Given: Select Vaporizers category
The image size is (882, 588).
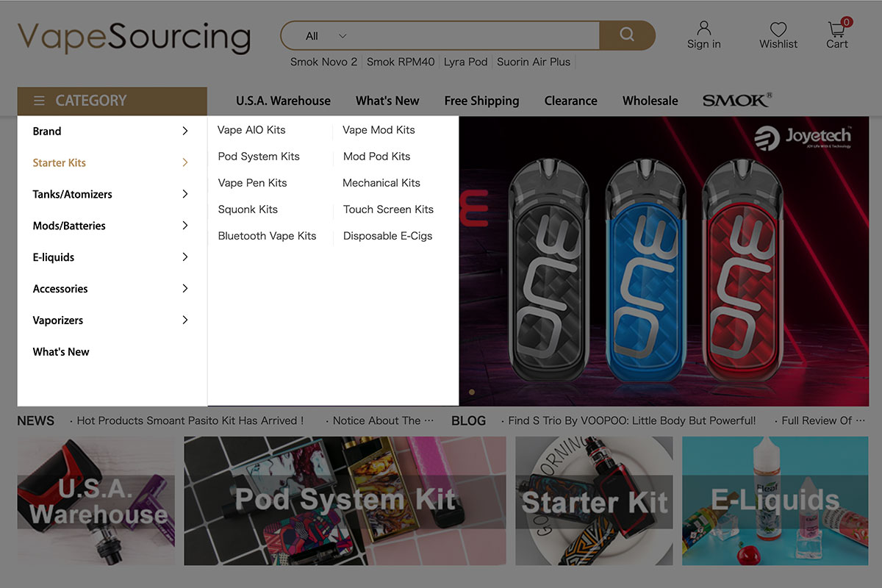Looking at the screenshot, I should (58, 320).
